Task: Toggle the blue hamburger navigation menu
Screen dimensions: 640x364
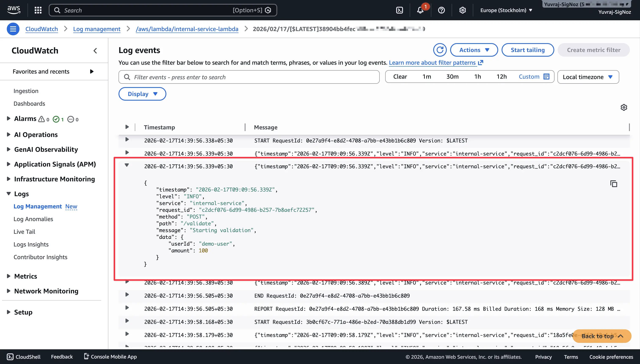Action: tap(13, 29)
